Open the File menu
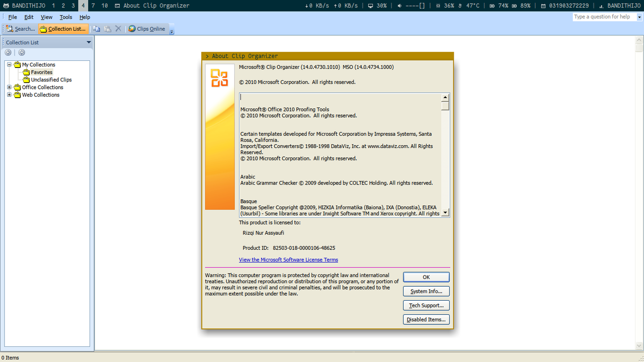Viewport: 644px width, 362px height. pyautogui.click(x=13, y=17)
